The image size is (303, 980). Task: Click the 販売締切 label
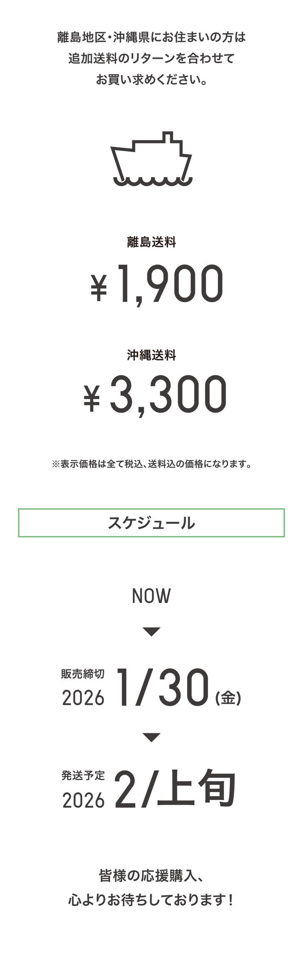[83, 674]
